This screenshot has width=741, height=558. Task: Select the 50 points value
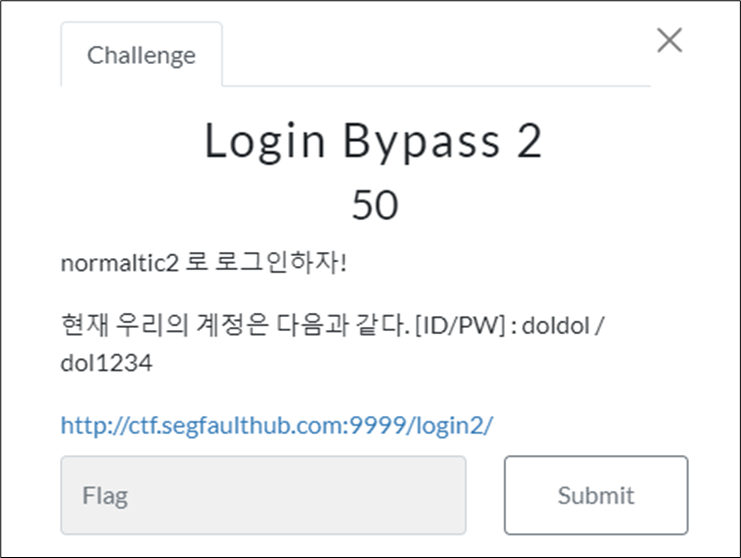pyautogui.click(x=375, y=205)
